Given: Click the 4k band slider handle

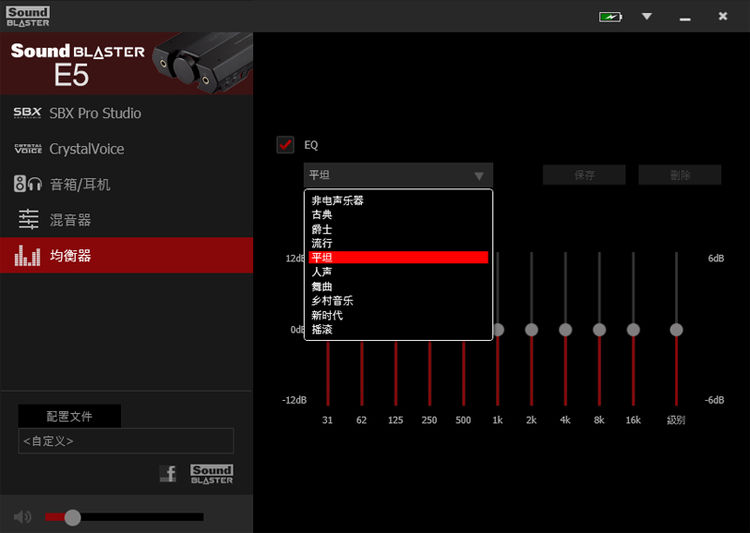Looking at the screenshot, I should pyautogui.click(x=565, y=329).
